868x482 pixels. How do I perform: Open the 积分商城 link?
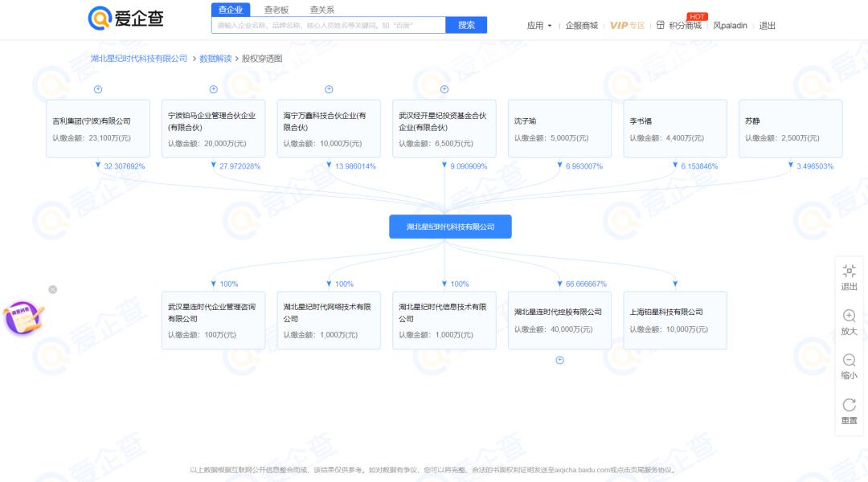pyautogui.click(x=685, y=26)
